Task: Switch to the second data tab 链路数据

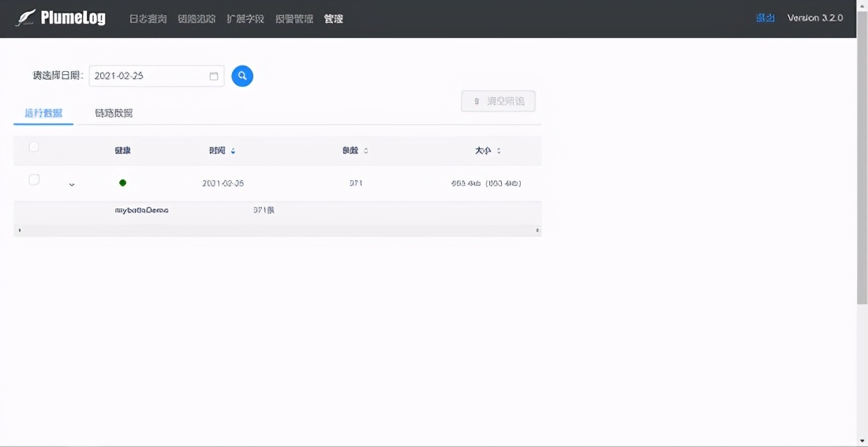Action: click(114, 114)
